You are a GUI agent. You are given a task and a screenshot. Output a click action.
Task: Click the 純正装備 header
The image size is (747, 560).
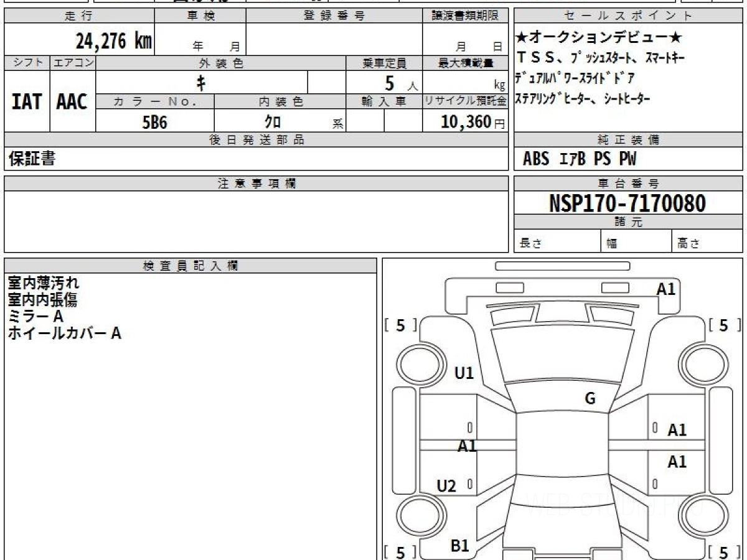pos(628,140)
